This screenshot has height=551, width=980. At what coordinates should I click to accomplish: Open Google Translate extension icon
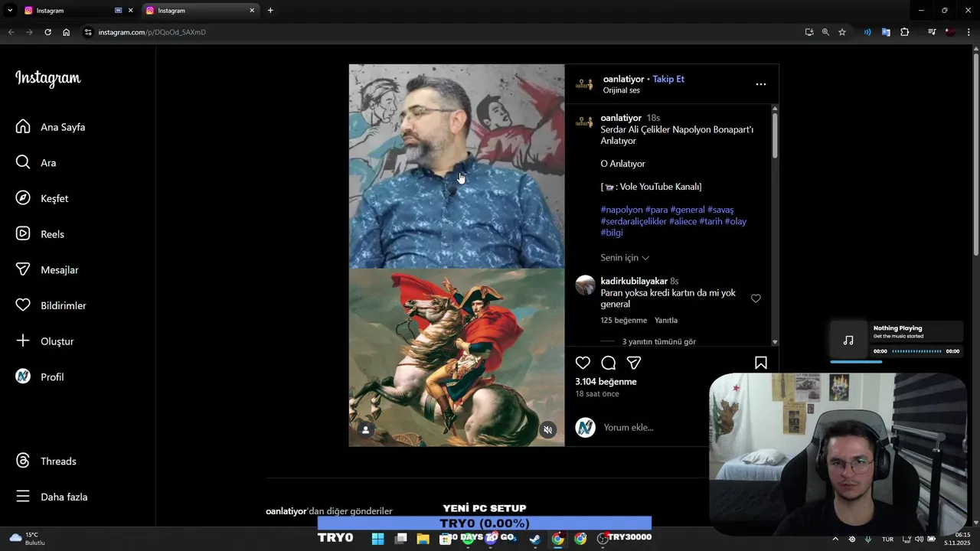tap(886, 32)
